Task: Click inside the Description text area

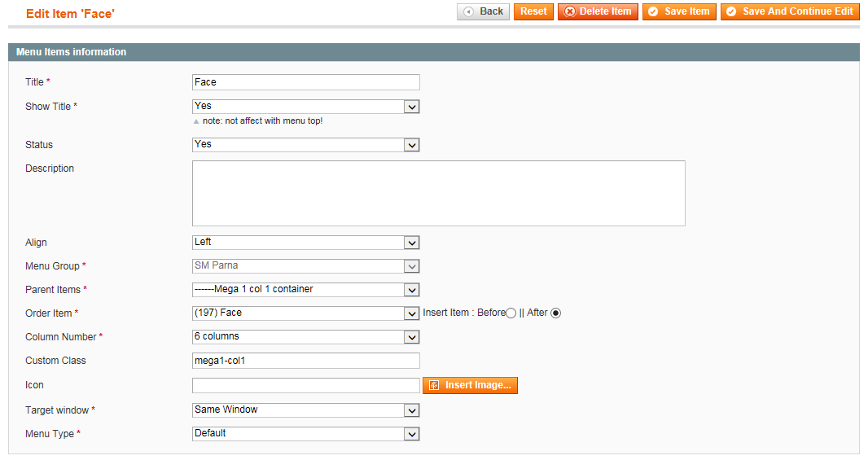Action: click(x=438, y=193)
